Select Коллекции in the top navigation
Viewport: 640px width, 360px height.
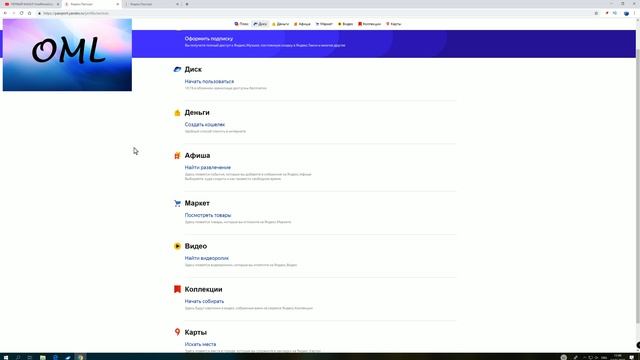[x=369, y=24]
